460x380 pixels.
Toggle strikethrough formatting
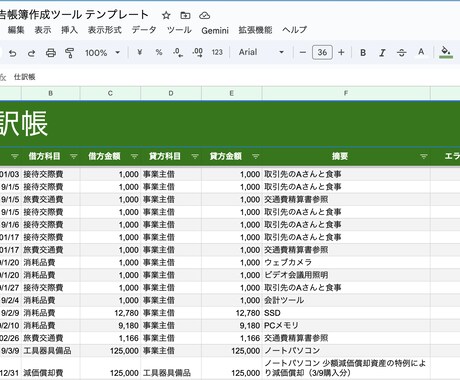coord(402,52)
